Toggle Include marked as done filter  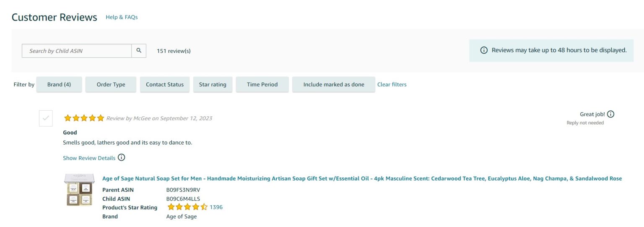(334, 85)
